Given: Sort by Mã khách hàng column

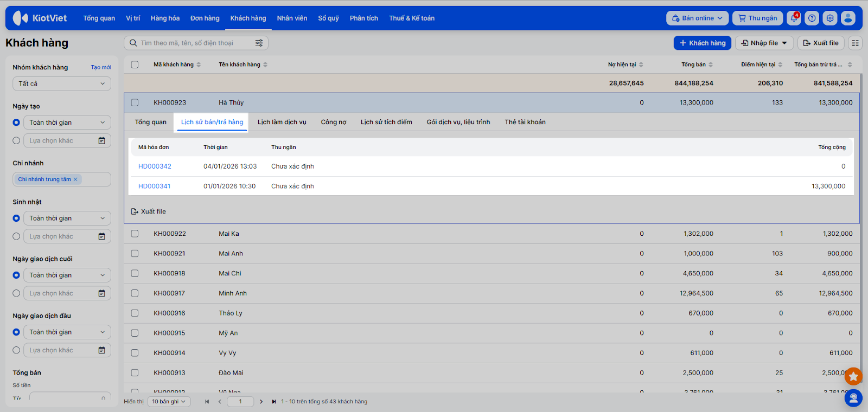Looking at the screenshot, I should point(177,65).
